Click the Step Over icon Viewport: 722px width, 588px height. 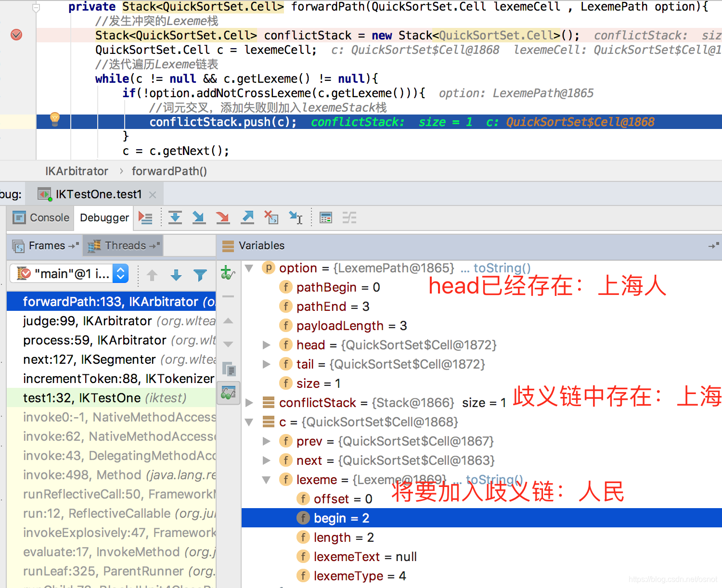tap(175, 218)
